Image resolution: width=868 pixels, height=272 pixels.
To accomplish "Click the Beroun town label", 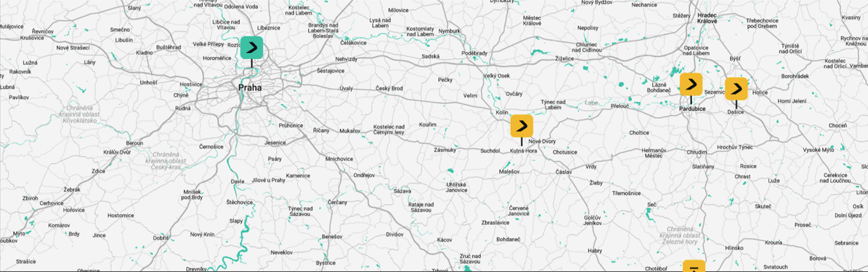I will click(134, 143).
